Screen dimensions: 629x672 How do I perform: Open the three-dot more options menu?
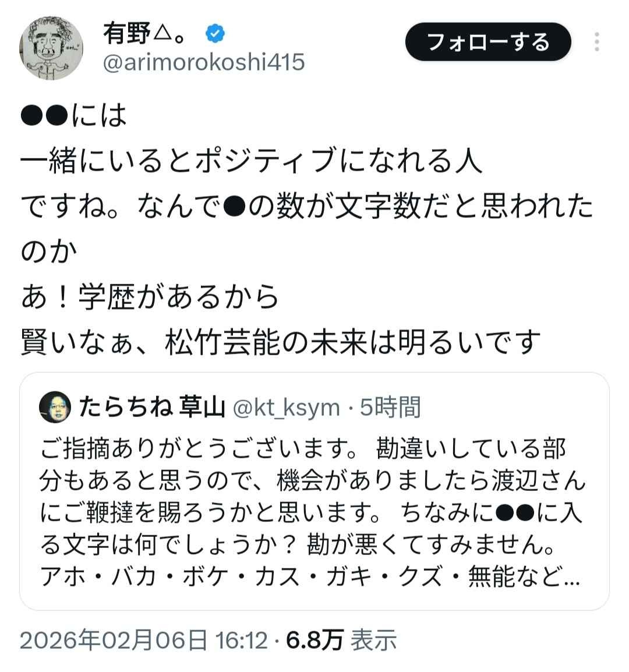(x=597, y=43)
